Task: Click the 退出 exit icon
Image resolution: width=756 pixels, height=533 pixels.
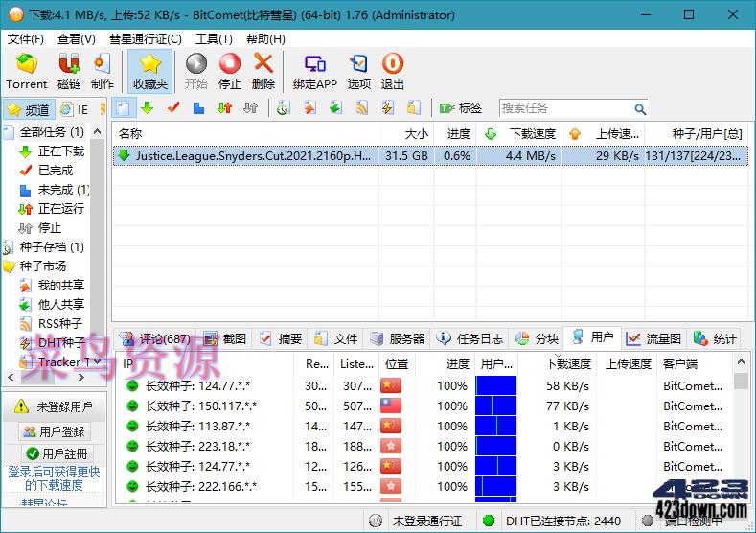Action: (x=393, y=71)
